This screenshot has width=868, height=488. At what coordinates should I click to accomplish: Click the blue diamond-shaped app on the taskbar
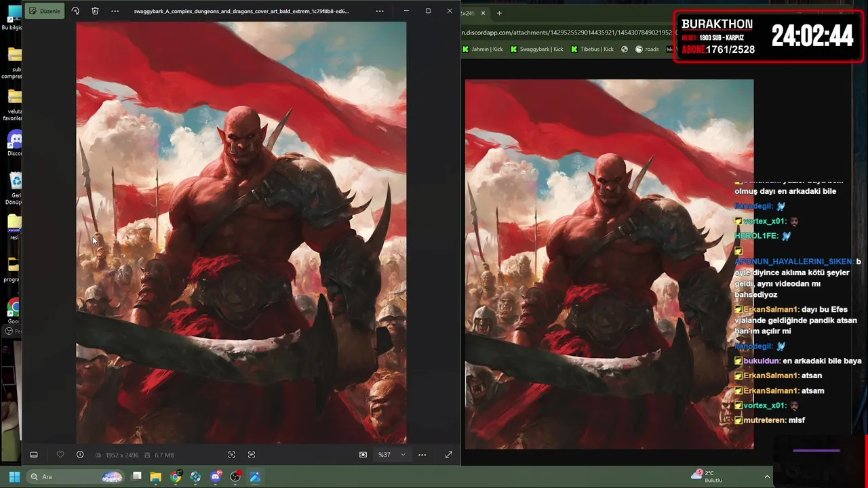[x=195, y=476]
